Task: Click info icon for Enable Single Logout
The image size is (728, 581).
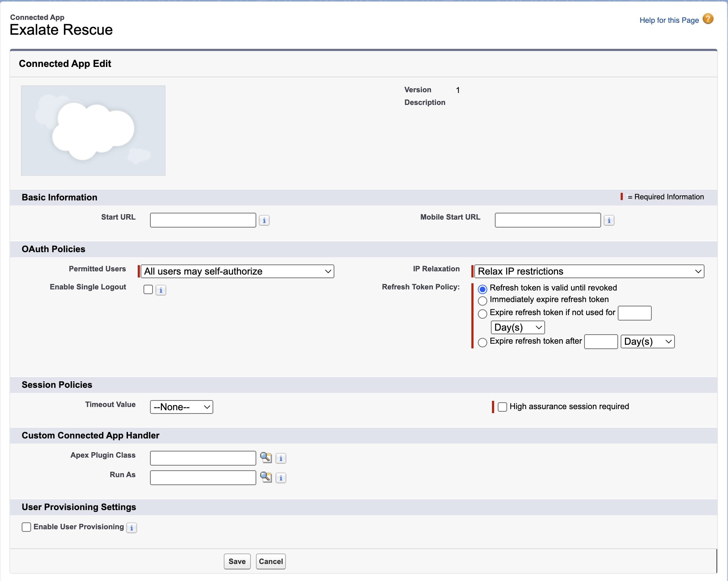Action: tap(161, 290)
